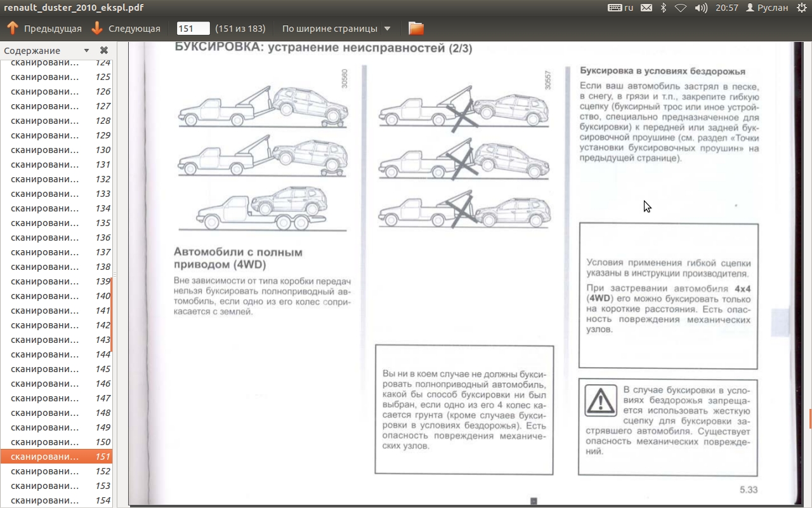Select contents entry for page 137
812x508 pixels.
click(56, 252)
